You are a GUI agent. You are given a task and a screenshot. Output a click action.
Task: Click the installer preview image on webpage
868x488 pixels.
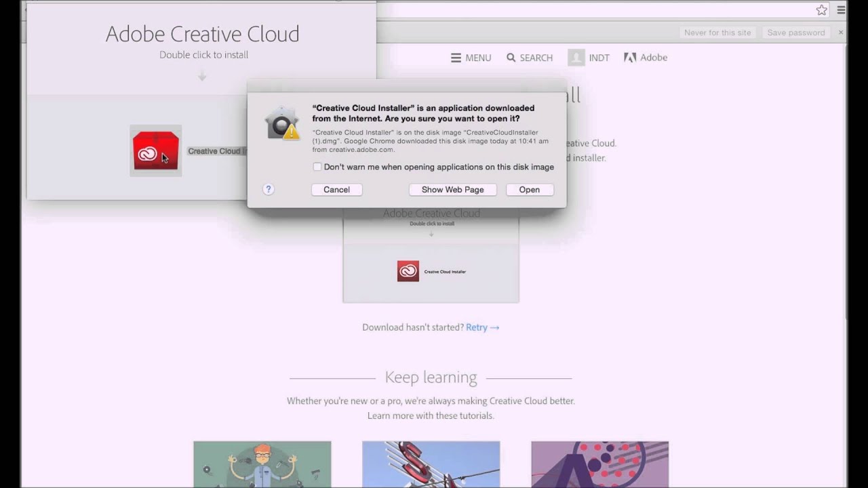tap(431, 256)
